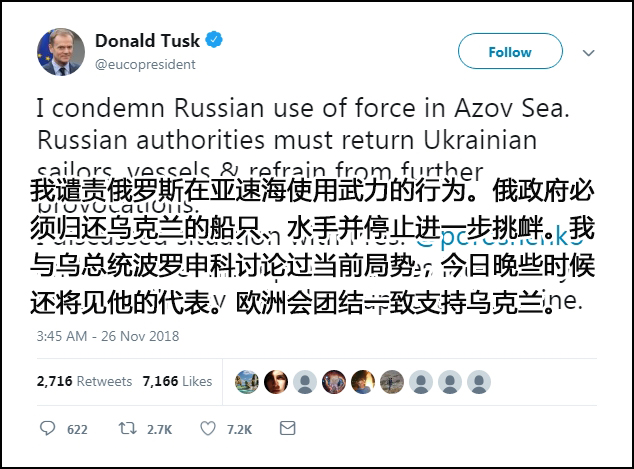The image size is (634, 469).
Task: Retweet using the retweet arrows icon
Action: (x=127, y=428)
